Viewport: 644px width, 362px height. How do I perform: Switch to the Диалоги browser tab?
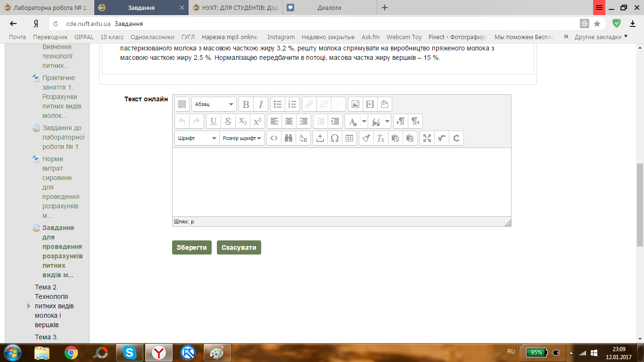point(329,8)
